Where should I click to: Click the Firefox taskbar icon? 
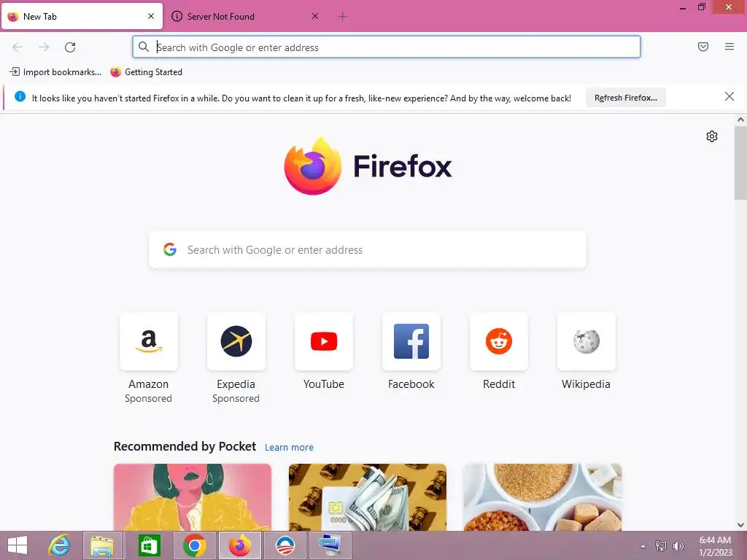[239, 545]
